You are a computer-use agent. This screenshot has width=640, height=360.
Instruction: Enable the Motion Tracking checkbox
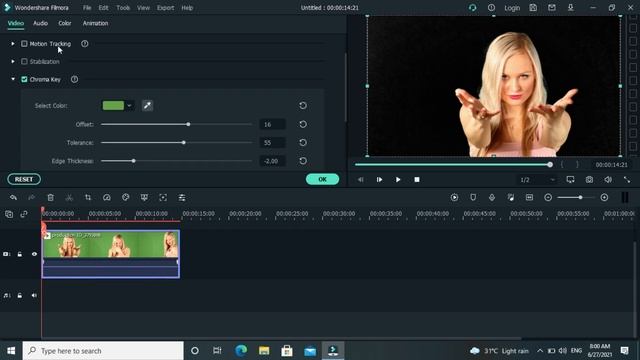tap(24, 44)
